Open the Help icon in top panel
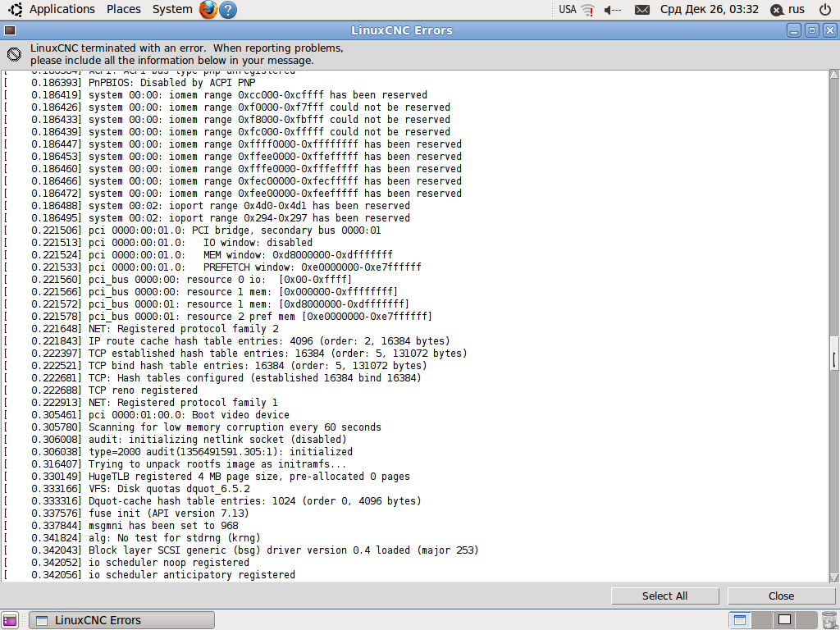 pyautogui.click(x=228, y=10)
